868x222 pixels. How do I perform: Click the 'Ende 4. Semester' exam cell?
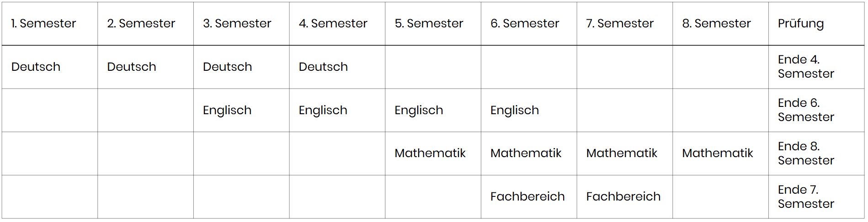(x=806, y=67)
